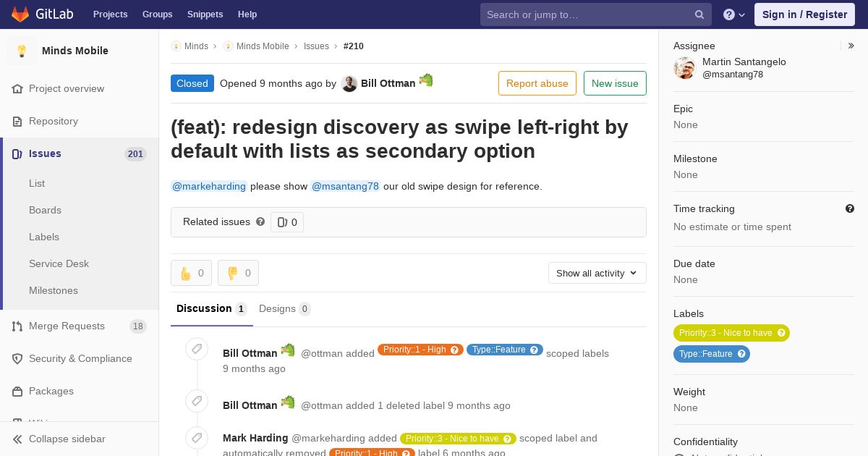Click the Repository file icon
This screenshot has height=456, width=868.
tap(17, 121)
